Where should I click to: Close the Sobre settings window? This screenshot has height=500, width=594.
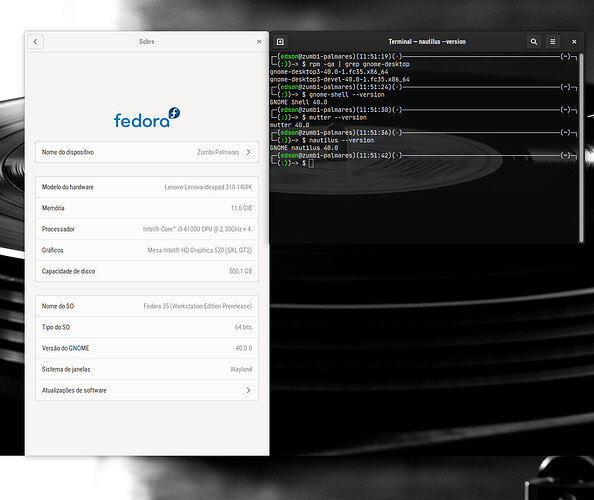(259, 42)
